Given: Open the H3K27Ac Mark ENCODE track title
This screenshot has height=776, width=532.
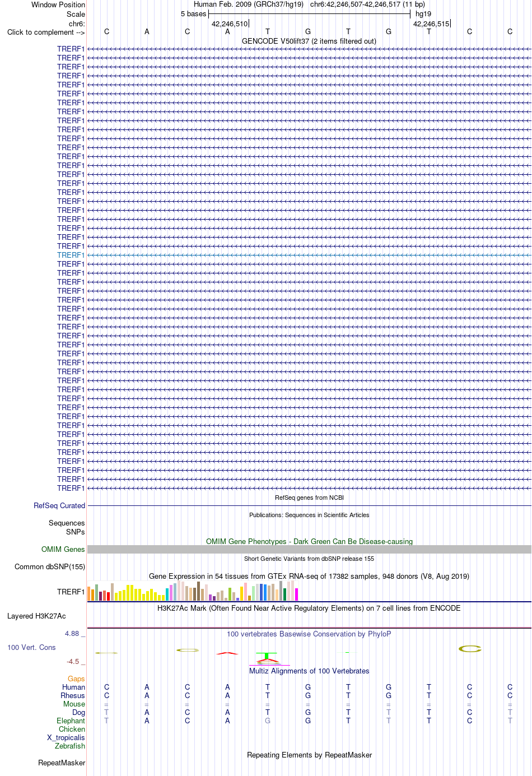Looking at the screenshot, I should click(x=309, y=608).
